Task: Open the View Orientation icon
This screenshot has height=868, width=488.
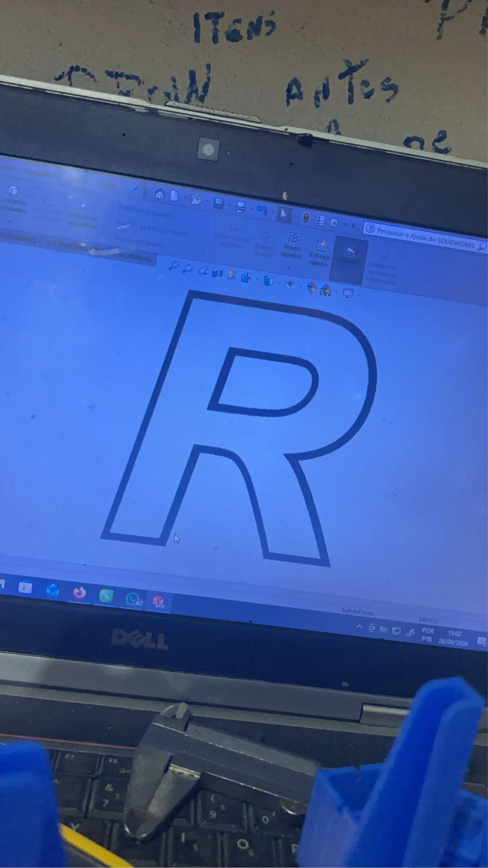Action: pos(246,277)
